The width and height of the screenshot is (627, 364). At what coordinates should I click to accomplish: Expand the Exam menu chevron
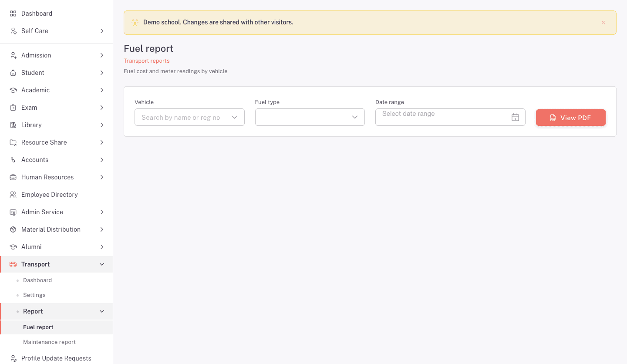click(x=102, y=108)
